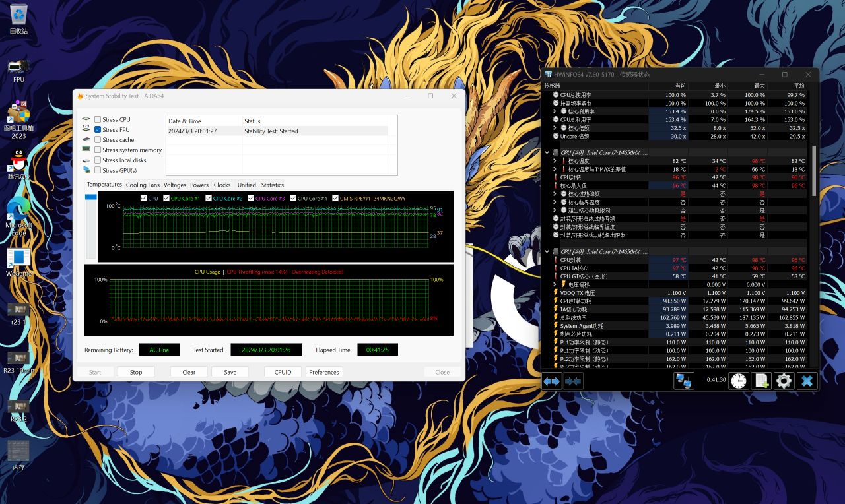Click the HWiNFO expand-columns double-arrow icon
Viewport: 845px width, 504px height.
tap(552, 381)
